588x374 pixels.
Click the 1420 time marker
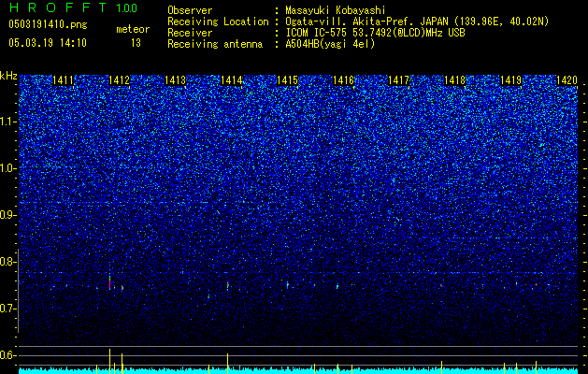tap(566, 80)
